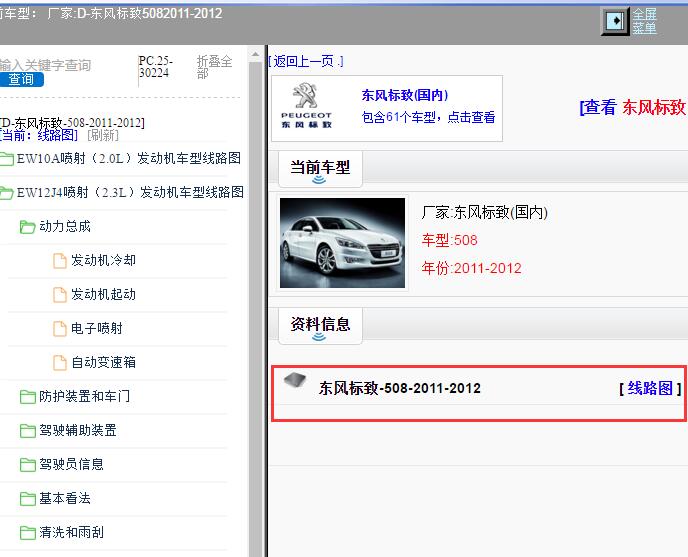Open the 自动变速箱 diagram
This screenshot has height=557, width=688.
point(103,362)
